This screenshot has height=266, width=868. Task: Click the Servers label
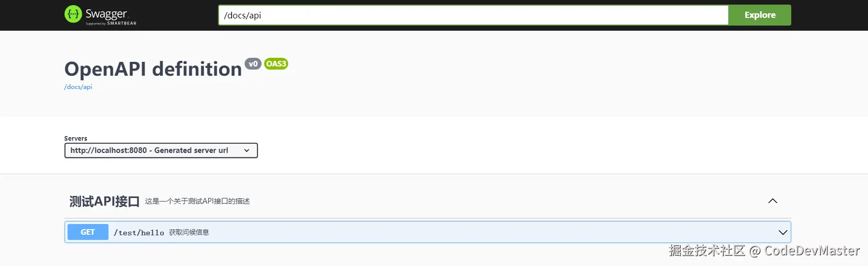tap(76, 139)
